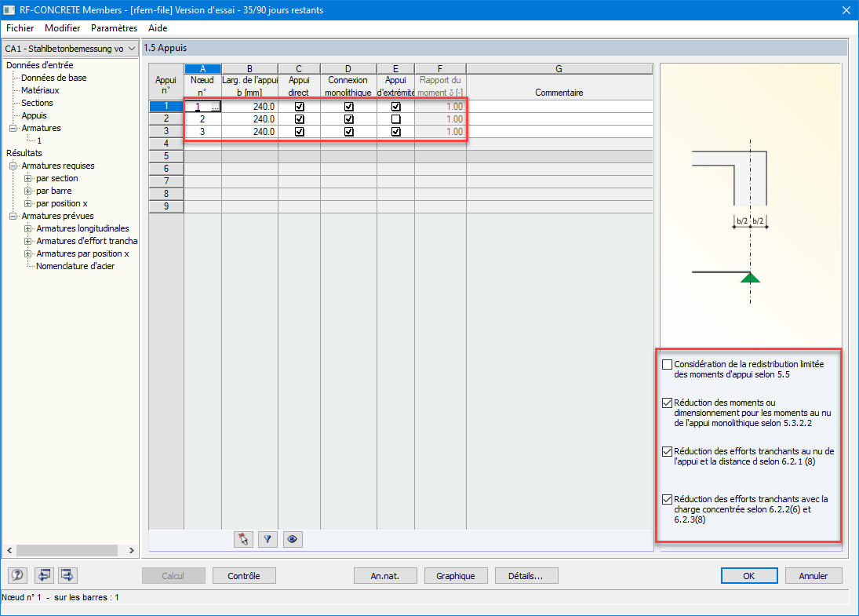Confirm with the OK button
The width and height of the screenshot is (859, 616).
[x=749, y=576]
